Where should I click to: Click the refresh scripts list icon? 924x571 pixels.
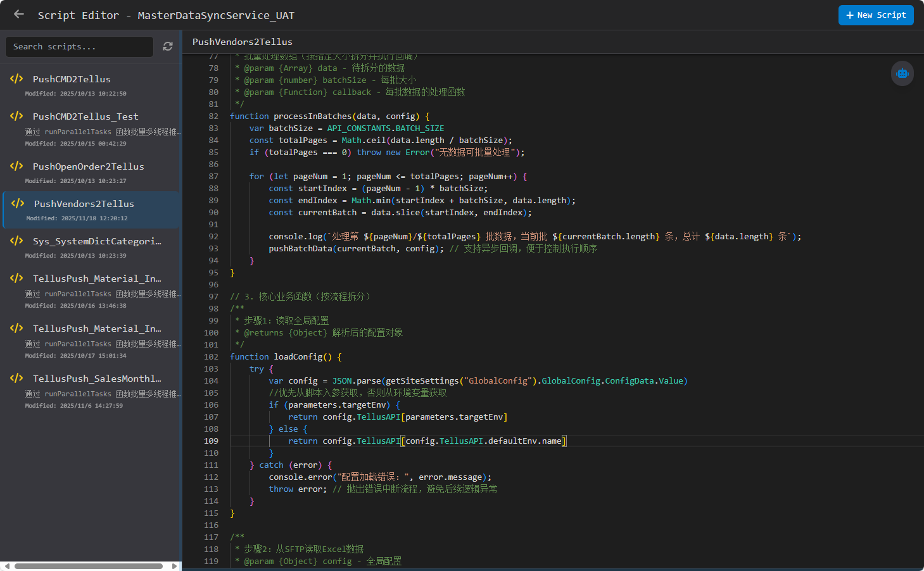coord(168,46)
